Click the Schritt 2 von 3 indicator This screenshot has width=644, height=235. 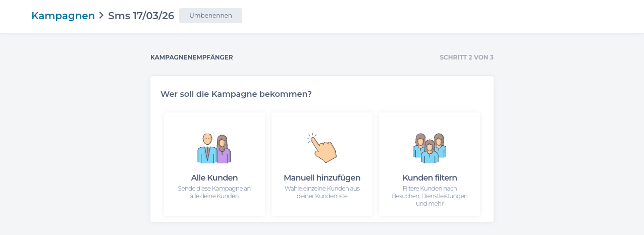(x=466, y=57)
